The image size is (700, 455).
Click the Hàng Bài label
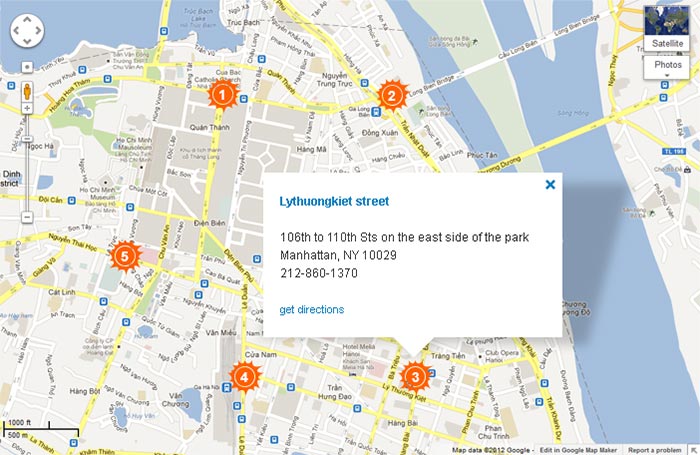coord(403,422)
